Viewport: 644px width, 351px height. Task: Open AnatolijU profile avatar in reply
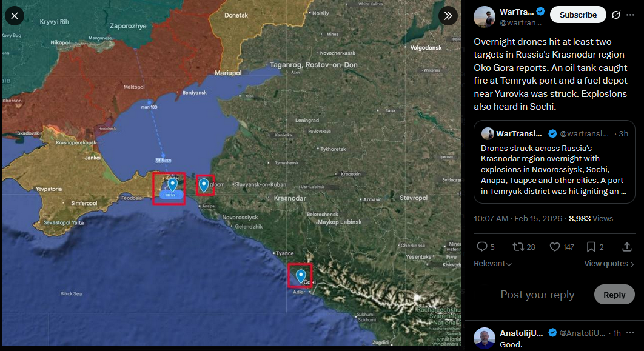[485, 338]
